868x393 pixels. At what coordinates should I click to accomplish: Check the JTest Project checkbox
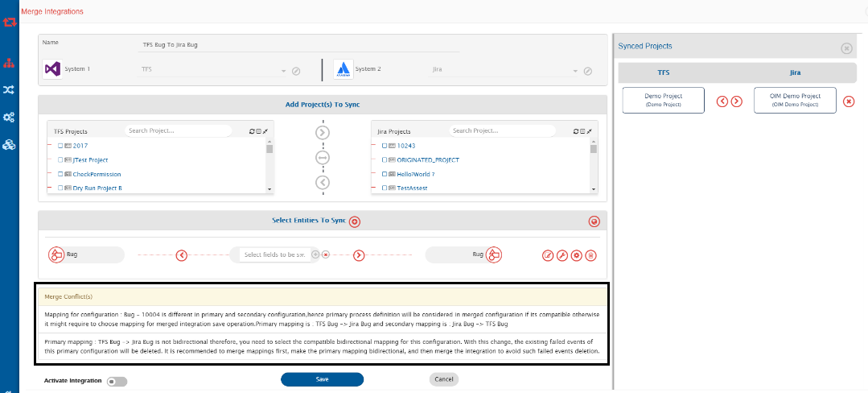[61, 160]
